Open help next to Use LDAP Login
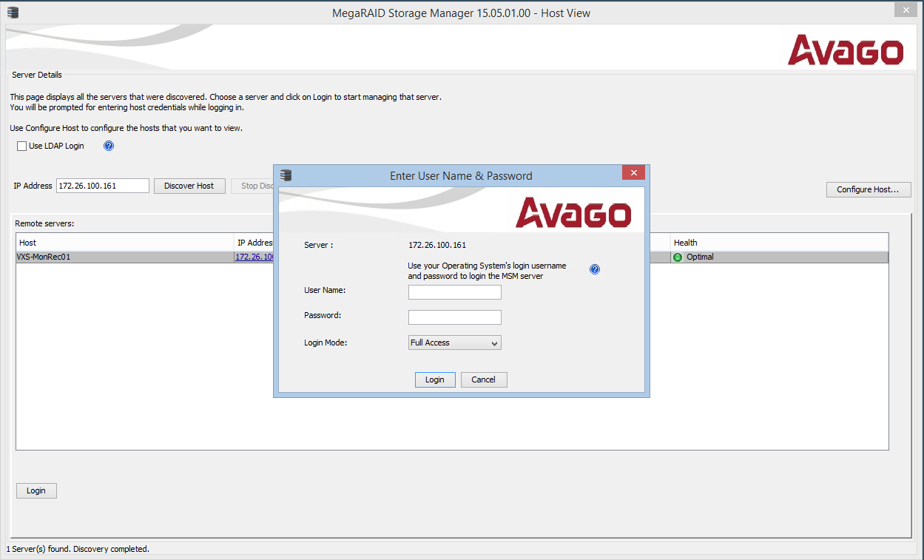This screenshot has height=560, width=924. 109,146
